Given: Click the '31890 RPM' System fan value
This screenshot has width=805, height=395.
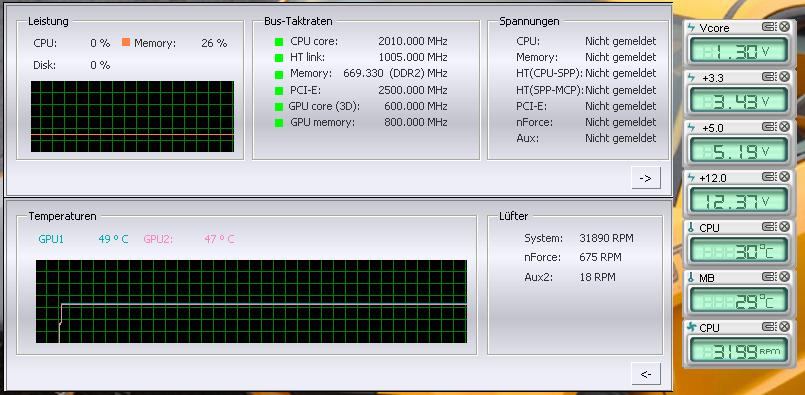Looking at the screenshot, I should 606,238.
